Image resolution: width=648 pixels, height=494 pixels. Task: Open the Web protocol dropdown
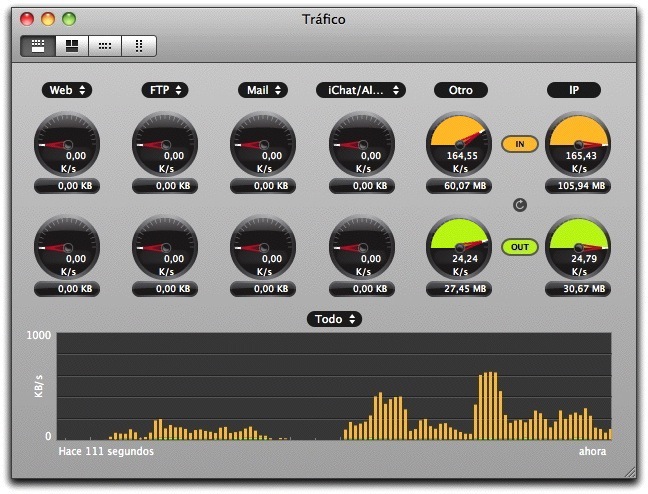click(x=67, y=90)
